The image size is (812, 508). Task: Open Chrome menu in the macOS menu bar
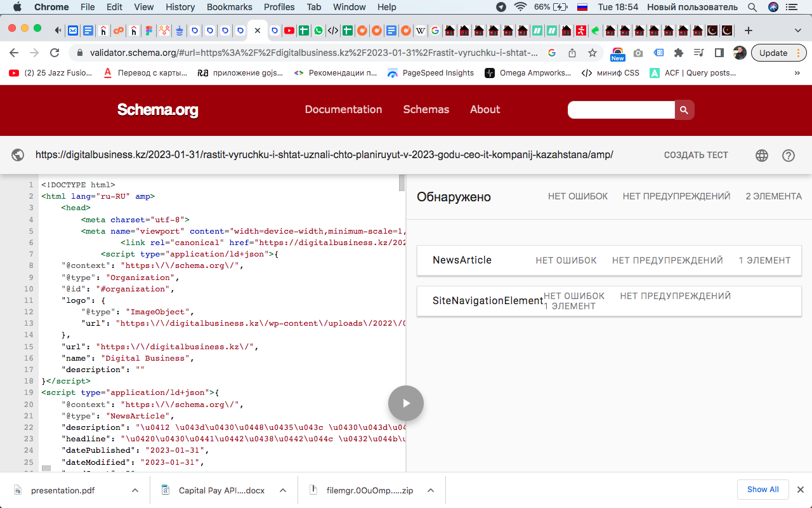tap(51, 7)
